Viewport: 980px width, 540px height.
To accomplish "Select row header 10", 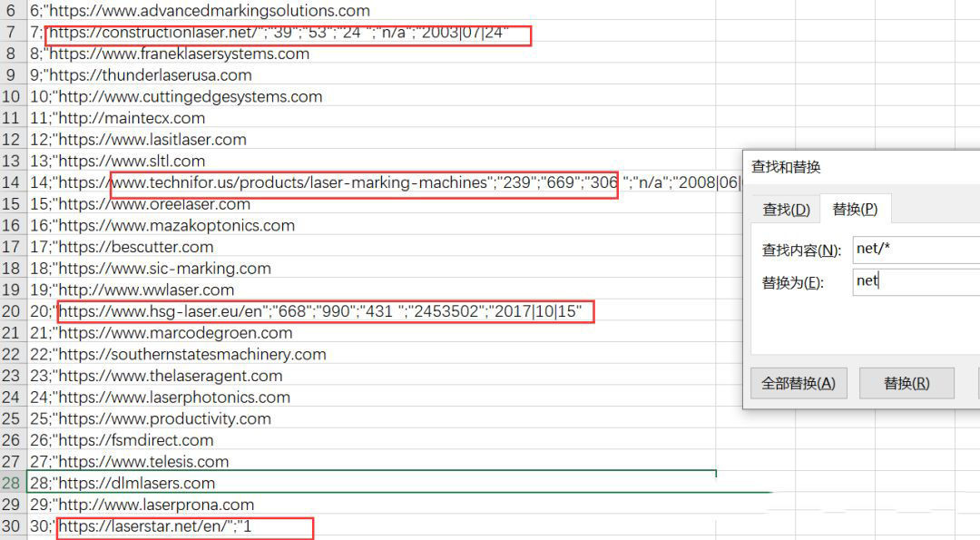I will (x=11, y=96).
